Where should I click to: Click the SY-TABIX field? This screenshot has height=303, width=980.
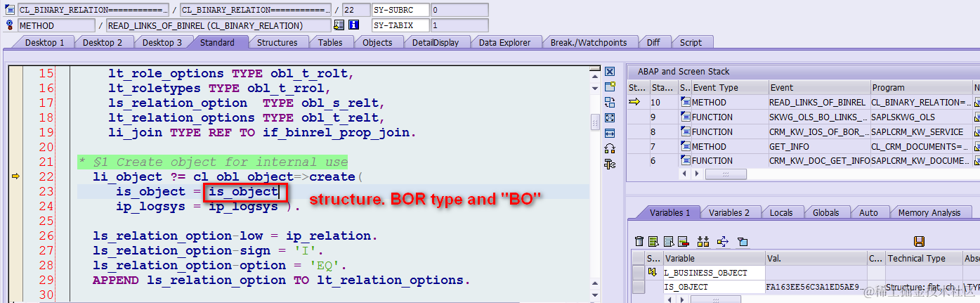pyautogui.click(x=400, y=25)
